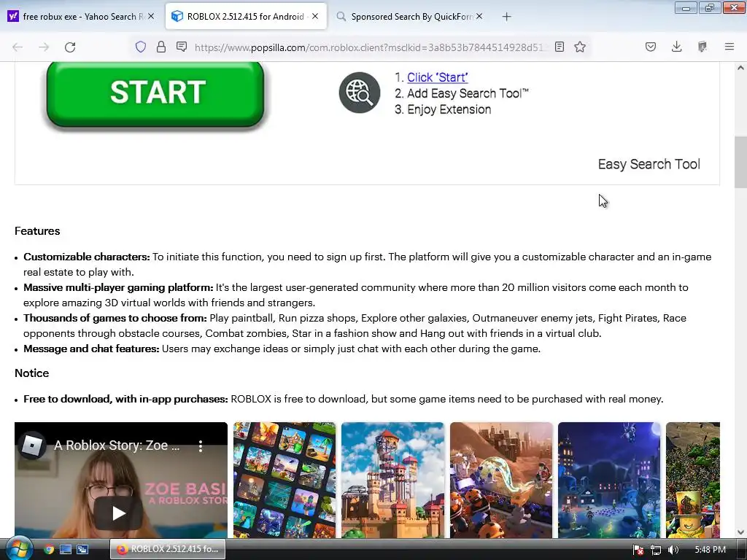Click the 5:48 PM system clock
This screenshot has height=560, width=747.
coord(710,550)
